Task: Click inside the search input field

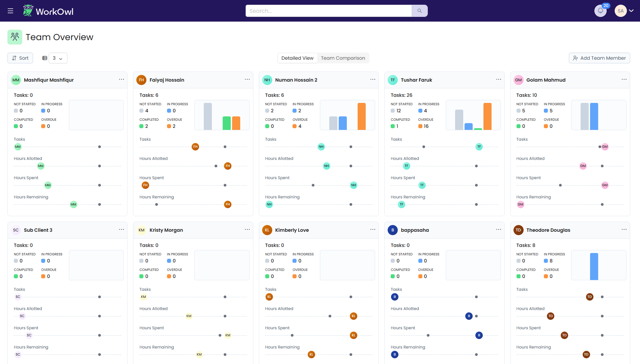Action: click(x=328, y=11)
